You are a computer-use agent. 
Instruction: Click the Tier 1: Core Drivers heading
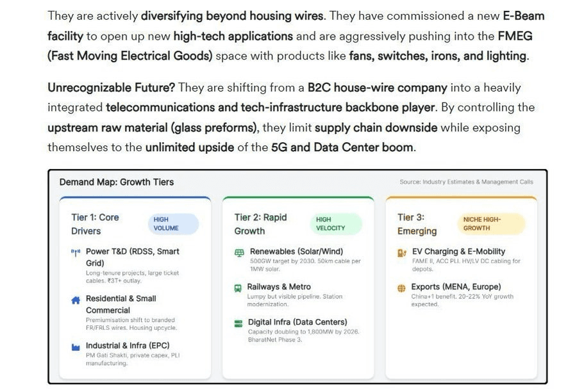pyautogui.click(x=95, y=224)
